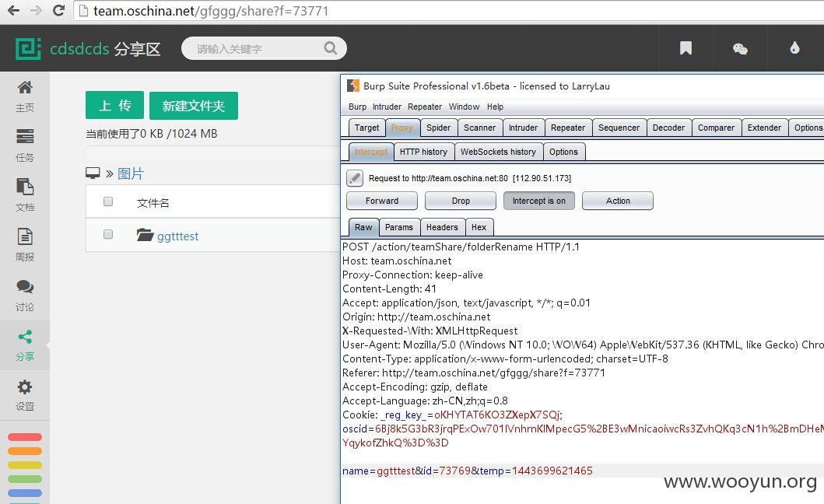Click the browser forward arrow
824x504 pixels.
(36, 11)
